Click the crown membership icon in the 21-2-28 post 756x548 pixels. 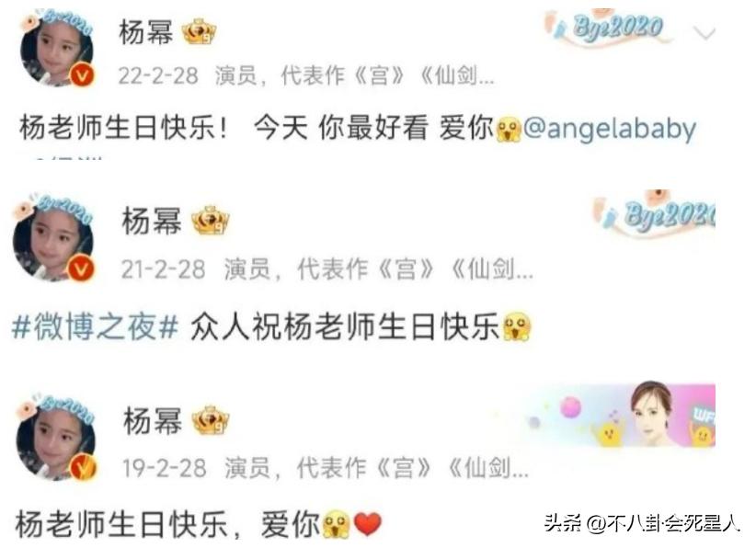211,221
